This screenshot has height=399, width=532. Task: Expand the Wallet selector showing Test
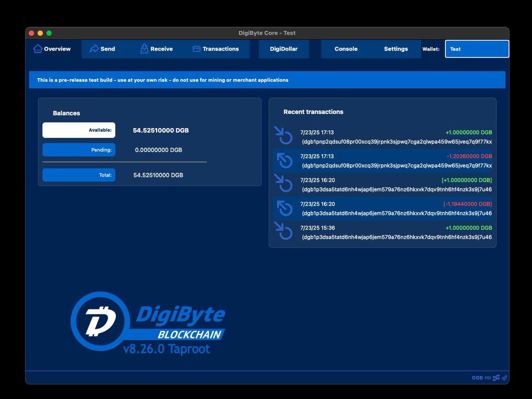[x=477, y=49]
